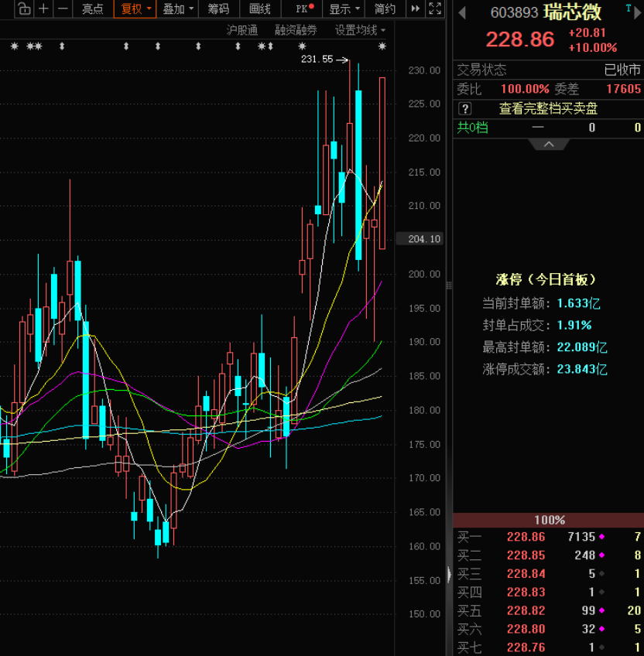
Task: Click the magenta diamond on 买五 row
Action: coord(601,610)
